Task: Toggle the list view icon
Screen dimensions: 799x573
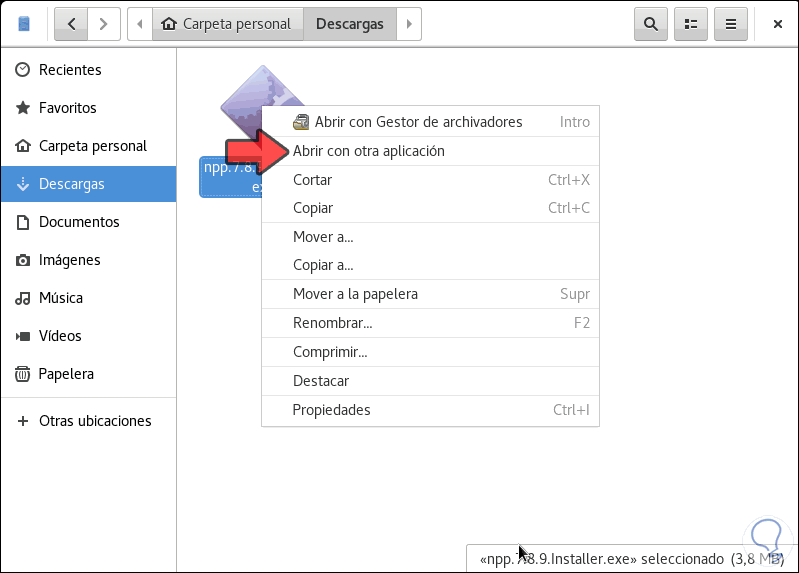Action: point(691,23)
